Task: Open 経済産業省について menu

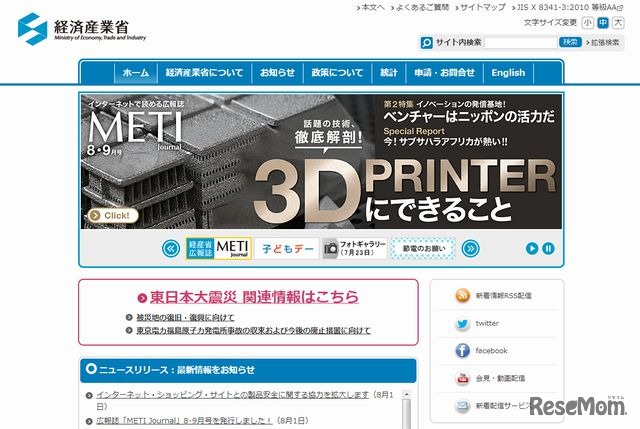Action: coord(204,73)
